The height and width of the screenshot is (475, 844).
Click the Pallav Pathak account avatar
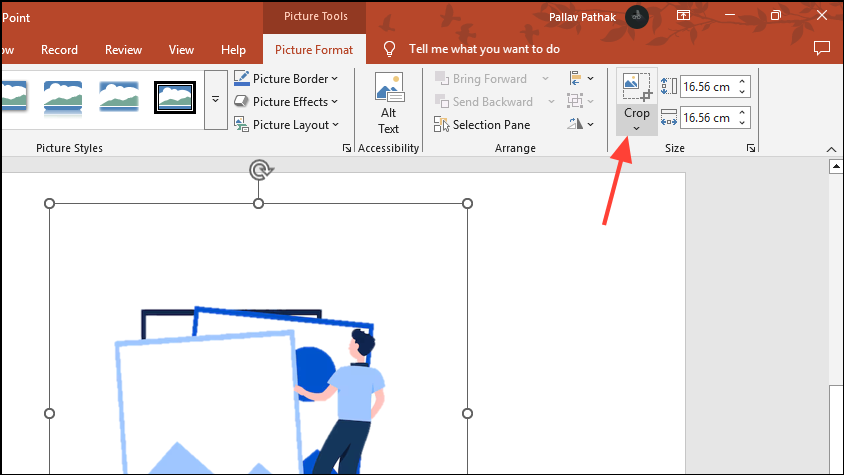click(636, 17)
